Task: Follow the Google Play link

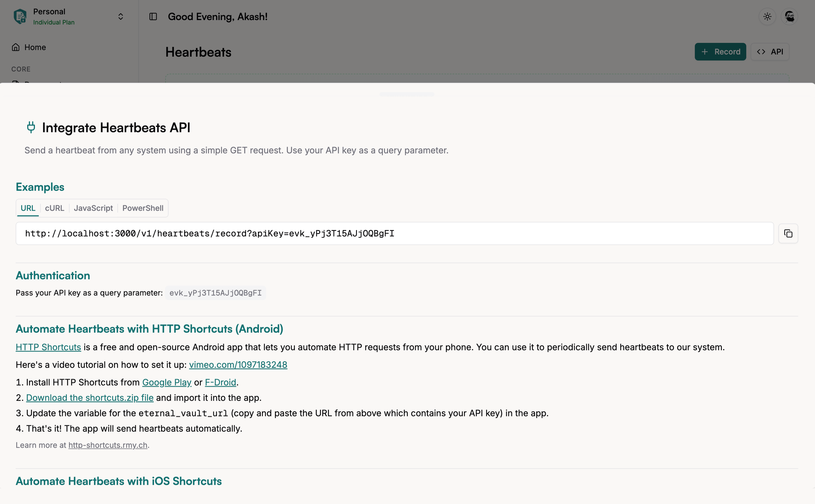Action: [167, 382]
